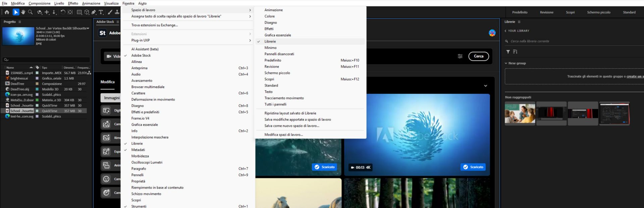The width and height of the screenshot is (644, 208).
Task: Click the Cerca button in Adobe Stock
Action: pyautogui.click(x=479, y=56)
